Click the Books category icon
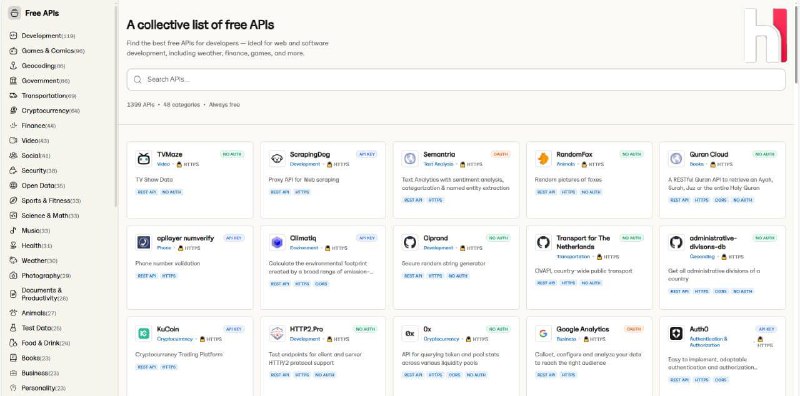 [x=13, y=358]
